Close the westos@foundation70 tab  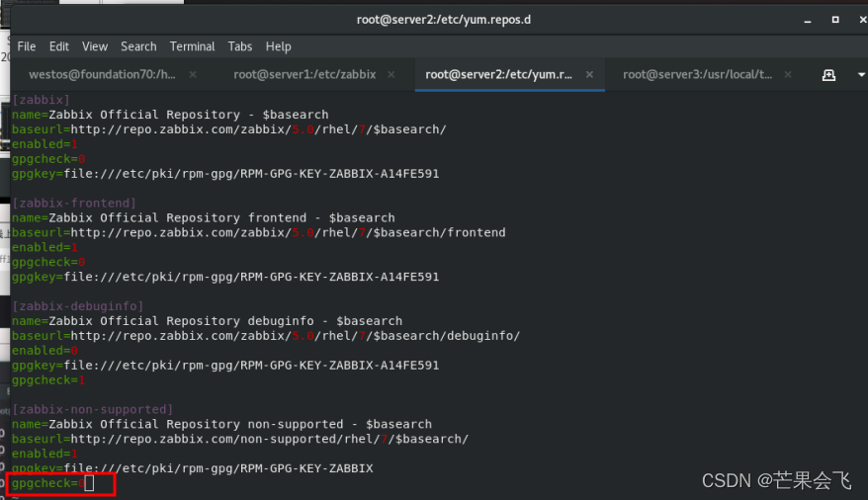tap(193, 74)
